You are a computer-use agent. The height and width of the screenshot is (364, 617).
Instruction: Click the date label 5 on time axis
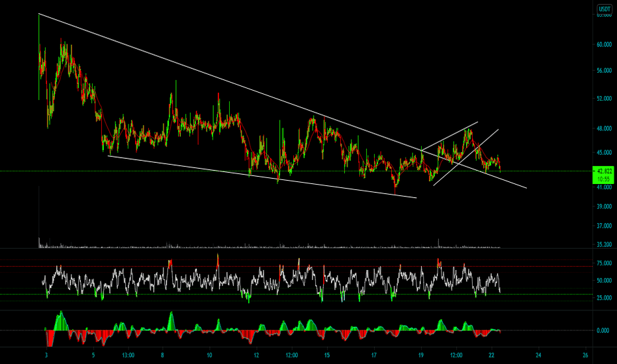[x=93, y=355]
